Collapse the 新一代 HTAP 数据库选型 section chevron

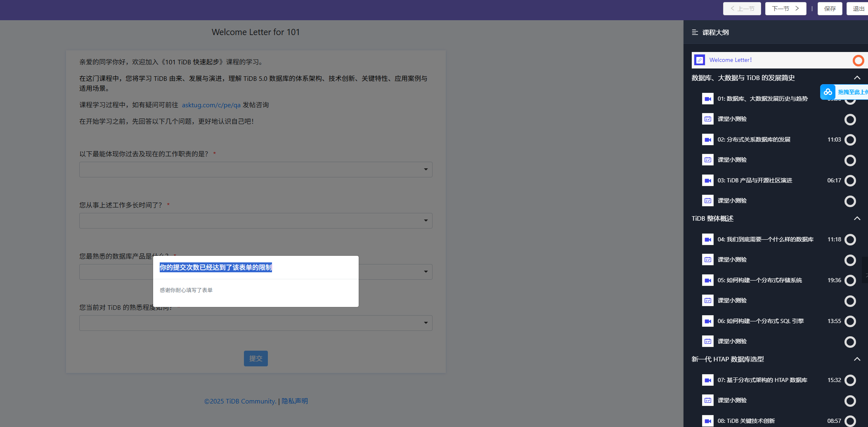pyautogui.click(x=857, y=359)
